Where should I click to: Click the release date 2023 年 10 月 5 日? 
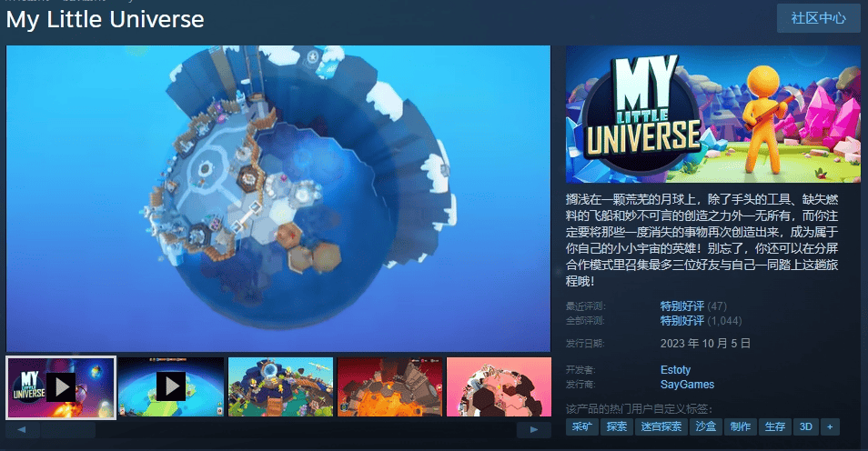pyautogui.click(x=705, y=344)
